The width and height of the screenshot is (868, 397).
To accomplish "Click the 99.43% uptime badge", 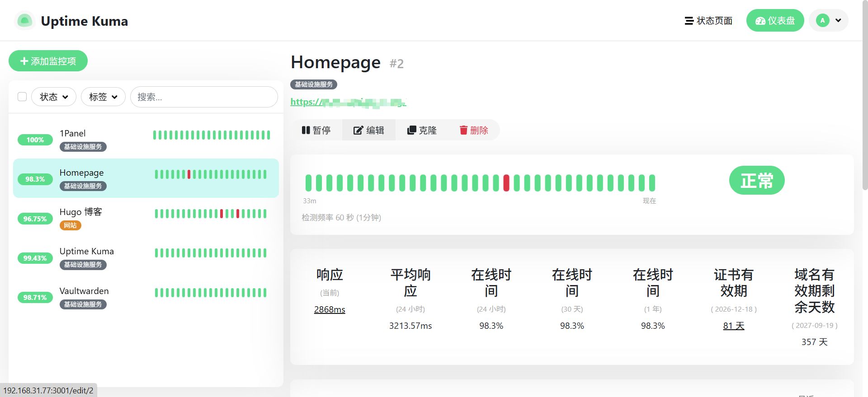I will pyautogui.click(x=35, y=258).
